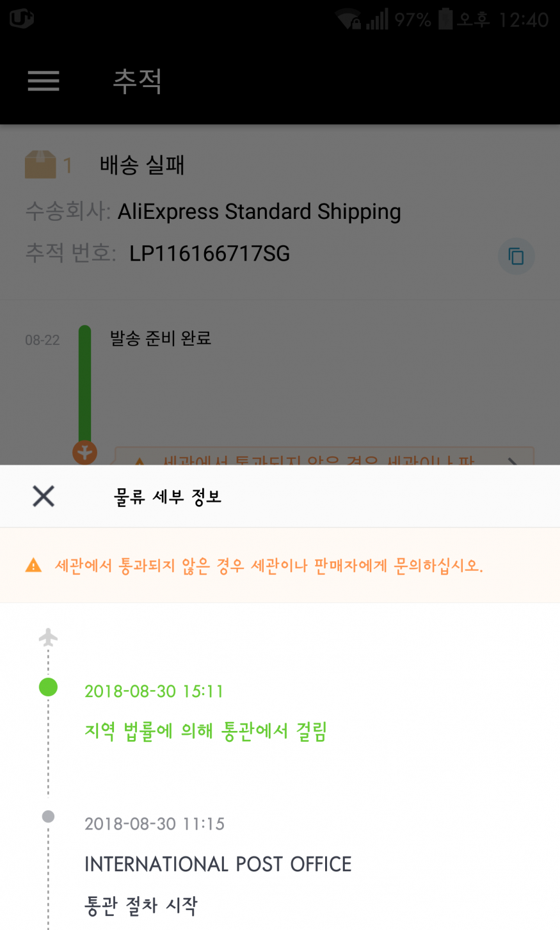Tap the 추적 page title
This screenshot has height=930, width=560.
[138, 81]
